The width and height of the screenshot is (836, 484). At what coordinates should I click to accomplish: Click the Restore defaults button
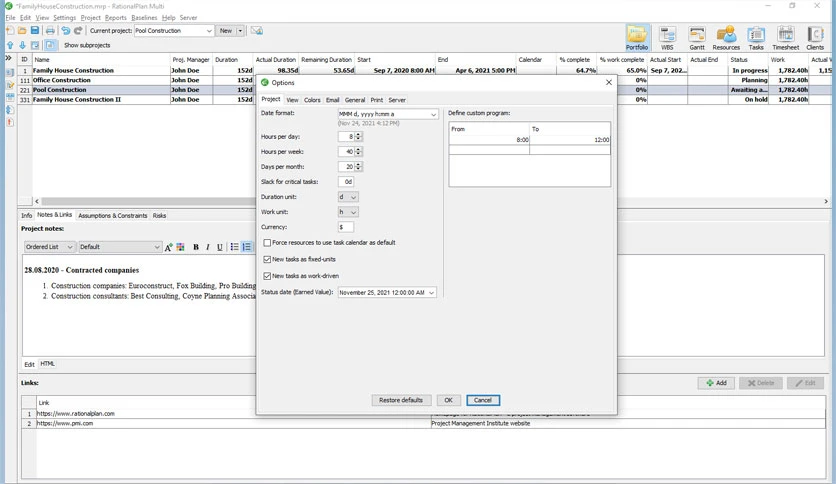401,400
